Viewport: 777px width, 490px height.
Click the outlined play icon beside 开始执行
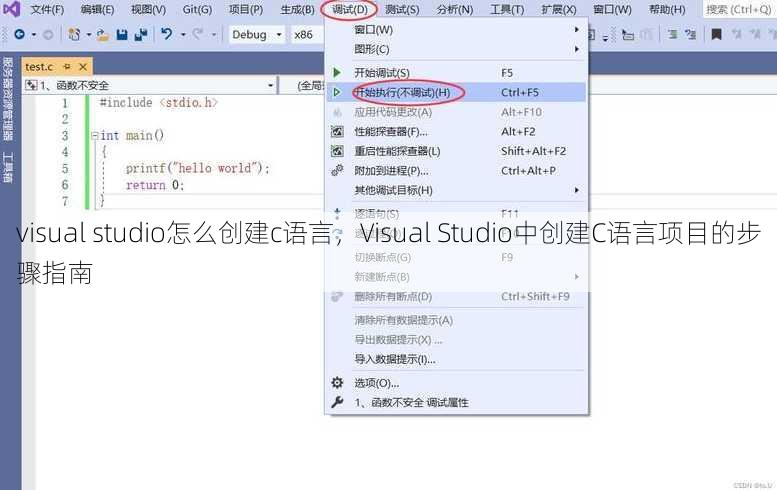pyautogui.click(x=337, y=92)
